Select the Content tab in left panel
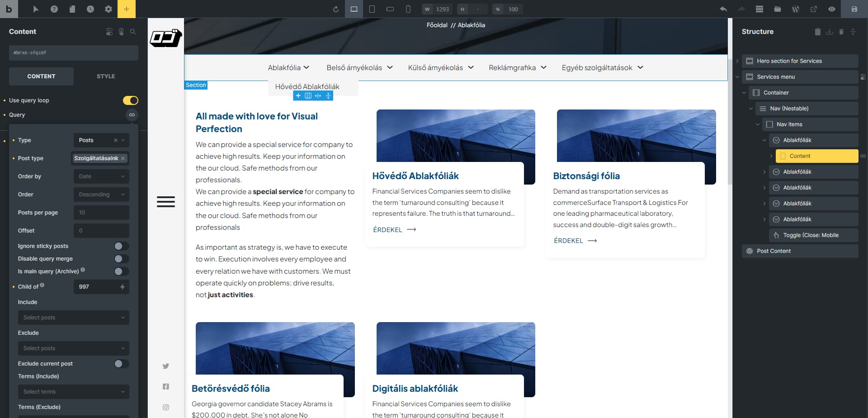The width and height of the screenshot is (868, 418). [x=41, y=76]
